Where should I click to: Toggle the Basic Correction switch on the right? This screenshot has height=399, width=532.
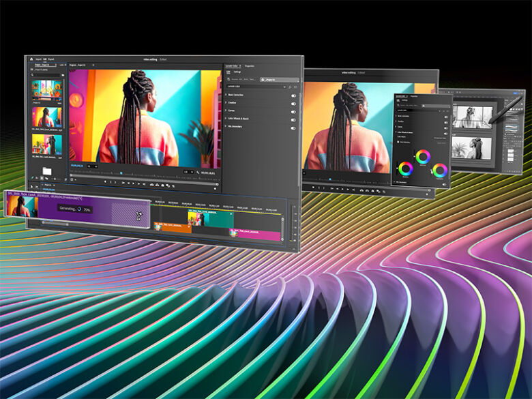click(293, 96)
